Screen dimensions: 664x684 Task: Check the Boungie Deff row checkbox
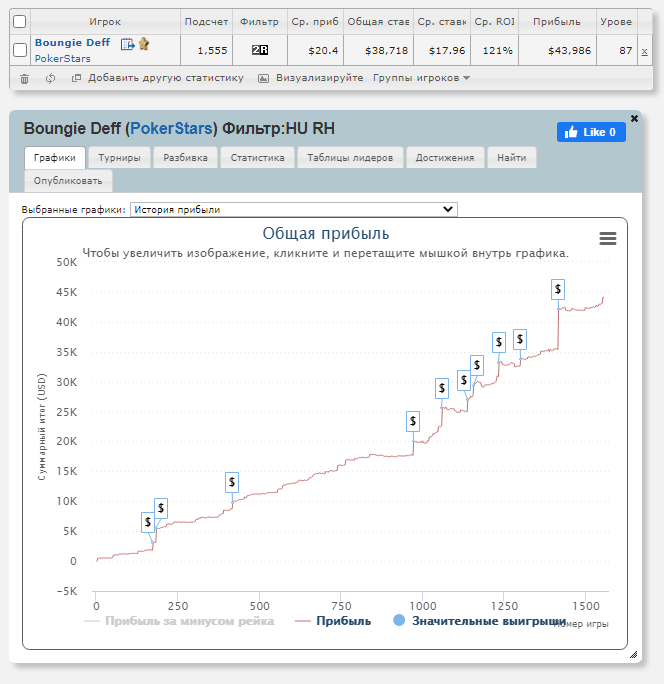pos(19,50)
